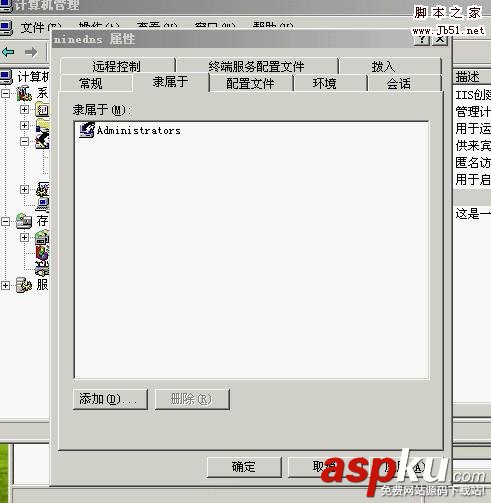491x503 pixels.
Task: Select the 隶属于 tab
Action: click(171, 82)
